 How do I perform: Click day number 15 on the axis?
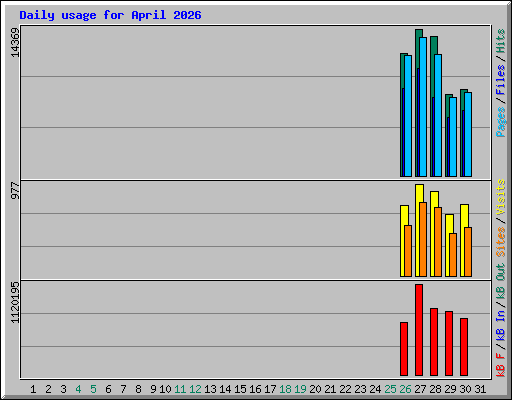click(x=240, y=389)
